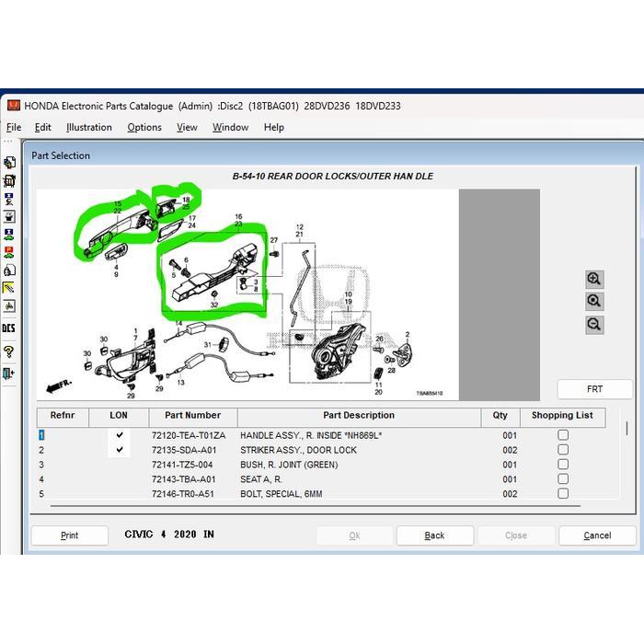Check Shopping List box for HANDLE ASSY
Screen dimensions: 644x644
(563, 435)
